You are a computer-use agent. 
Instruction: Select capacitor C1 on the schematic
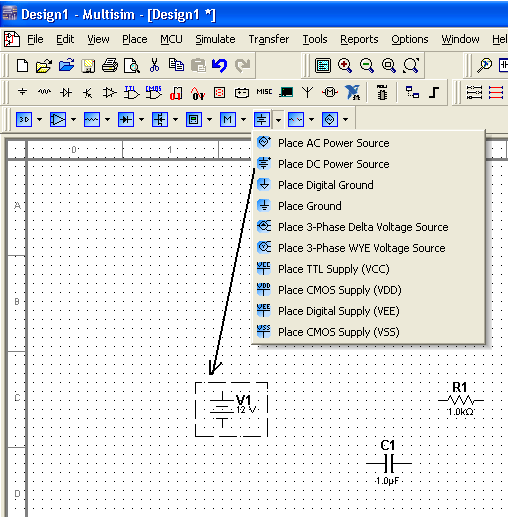click(389, 463)
